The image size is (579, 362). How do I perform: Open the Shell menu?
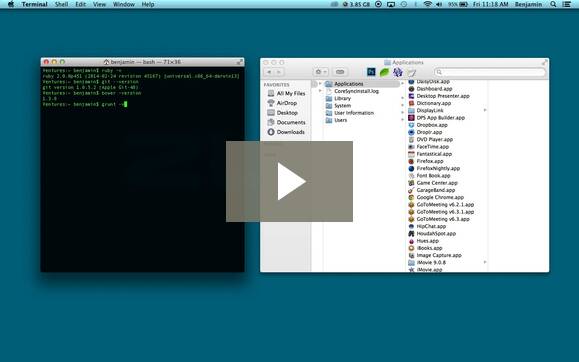61,4
